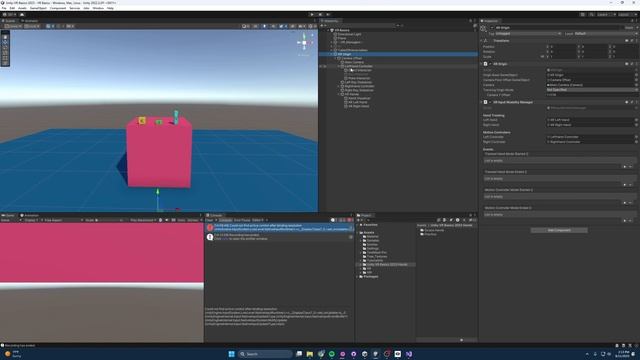Expand the RightHand Controller node in Hierarchy
The image size is (640, 360).
tap(339, 86)
